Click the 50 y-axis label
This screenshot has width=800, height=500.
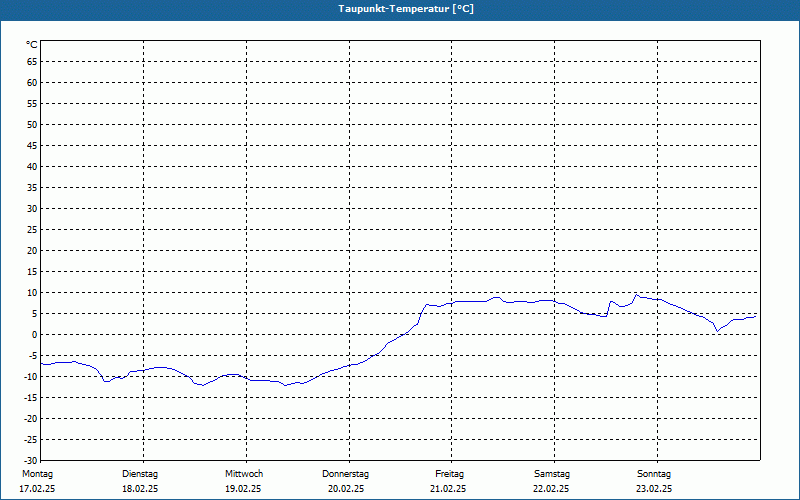(x=32, y=124)
